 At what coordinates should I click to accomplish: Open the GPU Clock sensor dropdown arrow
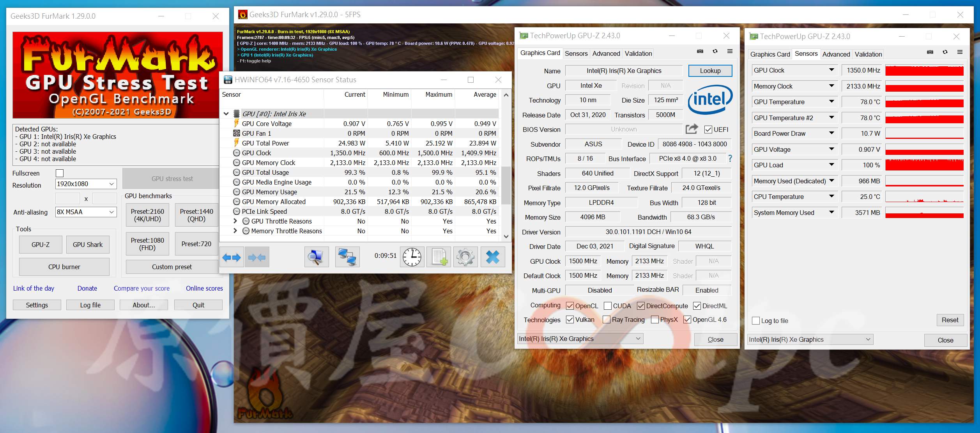831,70
